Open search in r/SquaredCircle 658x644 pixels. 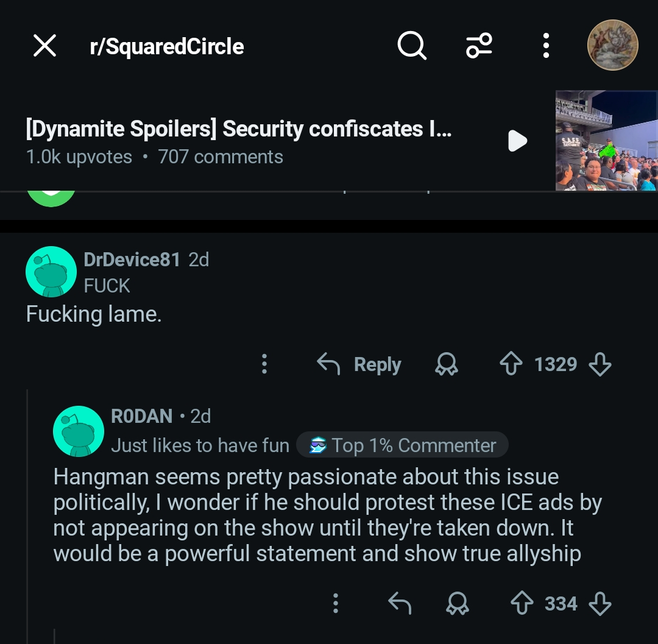coord(412,46)
